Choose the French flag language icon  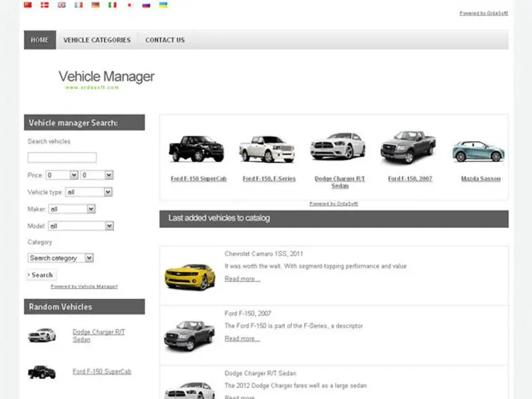[x=78, y=5]
